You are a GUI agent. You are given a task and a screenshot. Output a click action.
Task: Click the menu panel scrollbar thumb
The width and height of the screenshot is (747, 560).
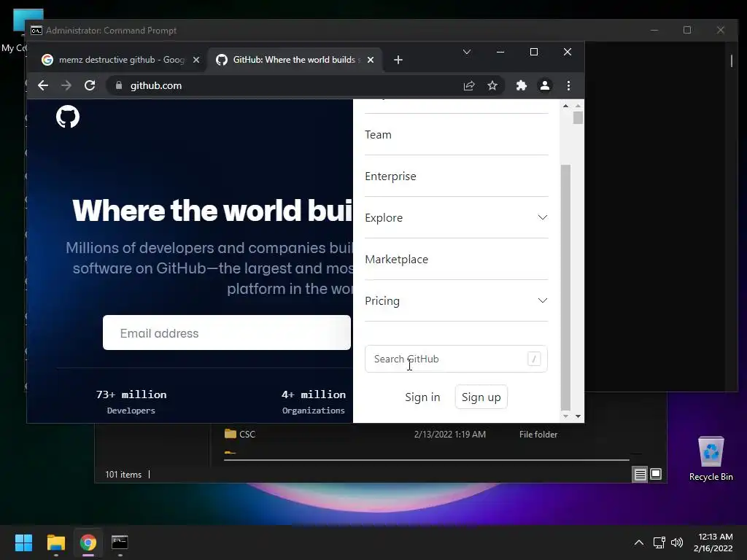565,287
